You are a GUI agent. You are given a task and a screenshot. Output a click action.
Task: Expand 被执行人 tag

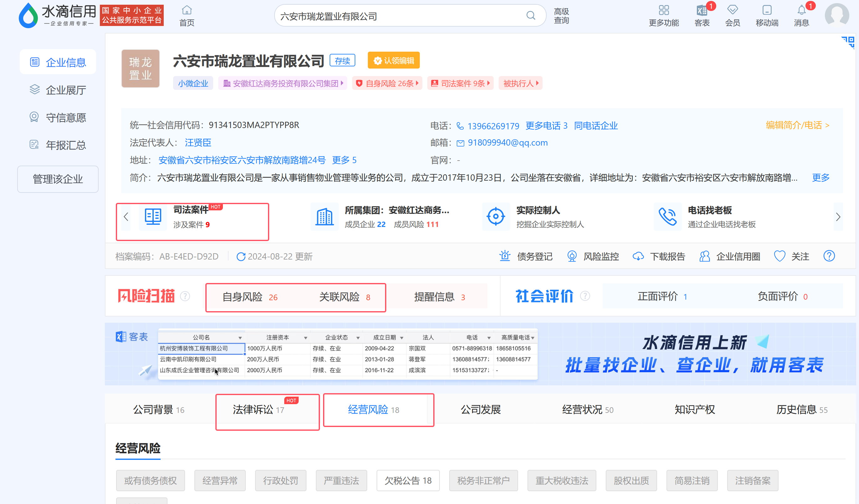521,84
